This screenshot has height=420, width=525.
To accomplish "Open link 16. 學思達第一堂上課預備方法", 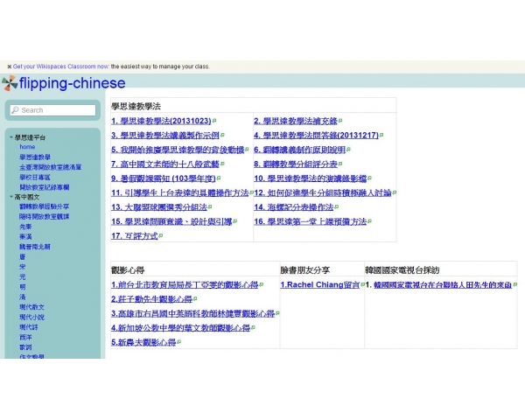I will click(311, 221).
